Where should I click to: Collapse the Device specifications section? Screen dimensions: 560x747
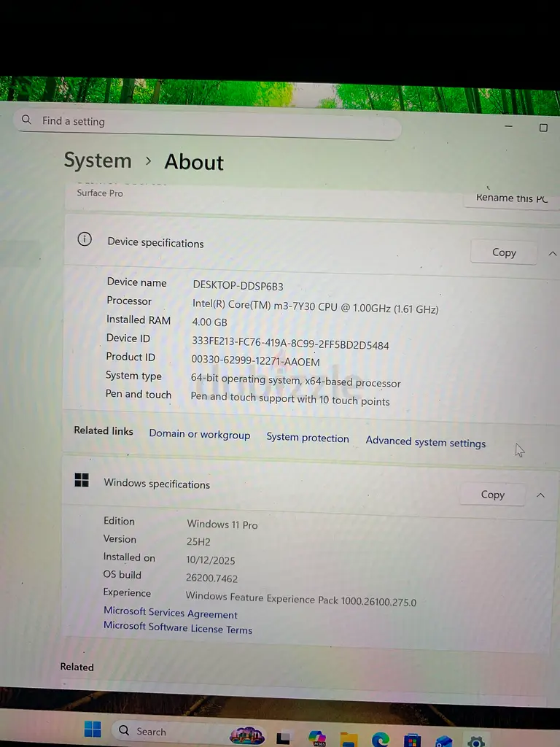tap(552, 254)
